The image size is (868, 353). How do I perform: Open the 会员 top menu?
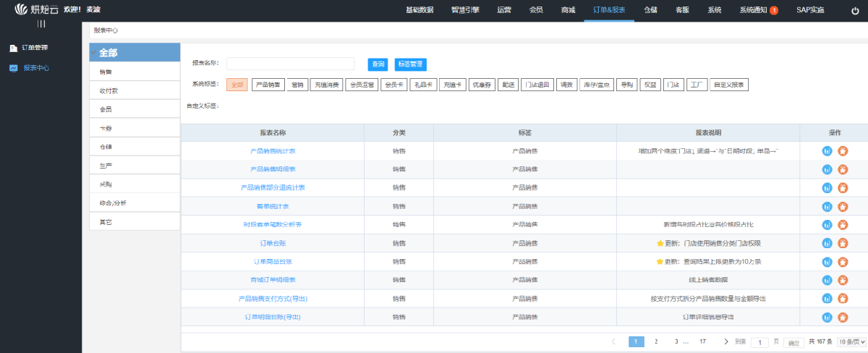(x=536, y=10)
